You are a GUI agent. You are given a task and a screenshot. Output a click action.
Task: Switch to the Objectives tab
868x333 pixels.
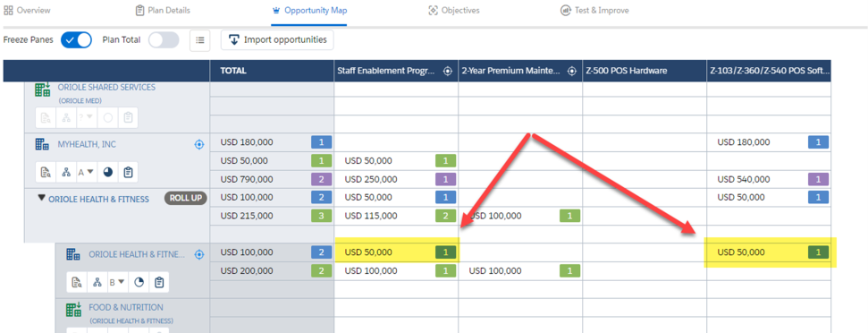(454, 11)
